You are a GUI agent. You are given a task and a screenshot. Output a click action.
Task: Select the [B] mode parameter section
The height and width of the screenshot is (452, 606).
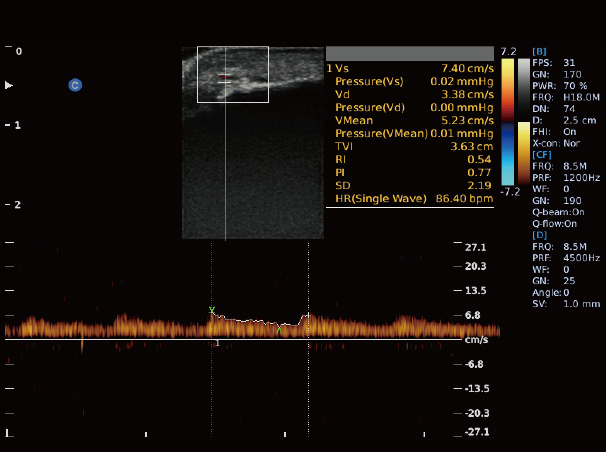coord(539,50)
